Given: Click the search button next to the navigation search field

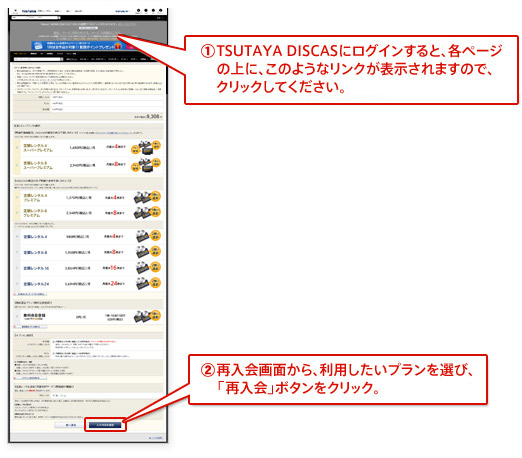Looking at the screenshot, I should click(62, 59).
